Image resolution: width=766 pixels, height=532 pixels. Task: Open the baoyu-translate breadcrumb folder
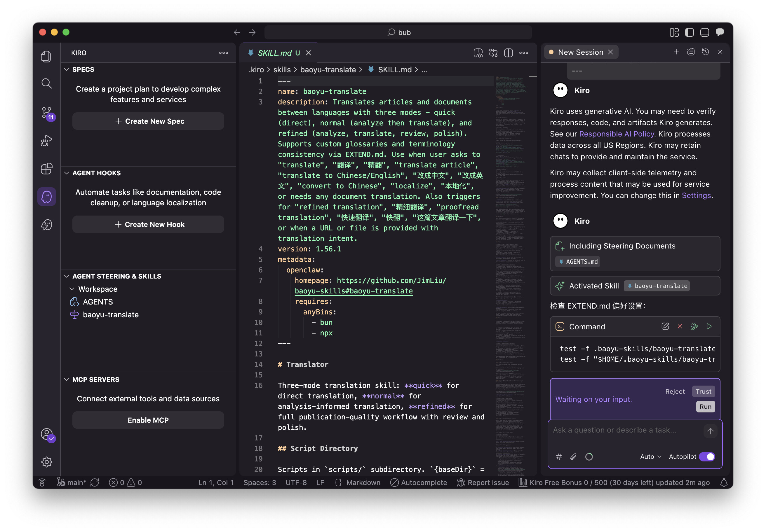(x=328, y=70)
